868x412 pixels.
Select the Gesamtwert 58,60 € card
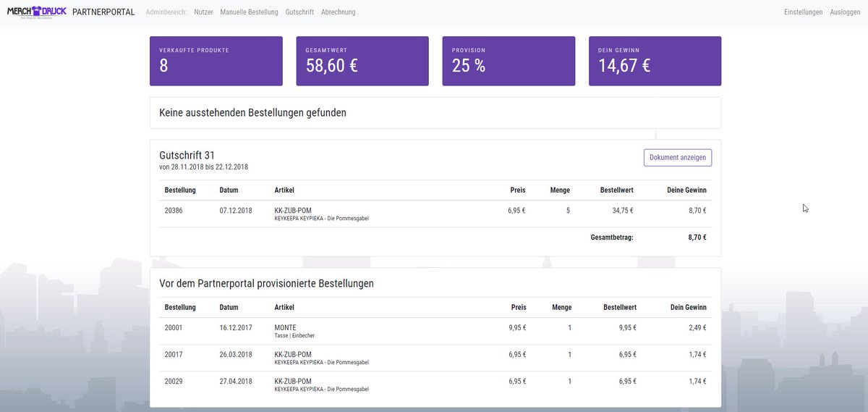point(362,61)
